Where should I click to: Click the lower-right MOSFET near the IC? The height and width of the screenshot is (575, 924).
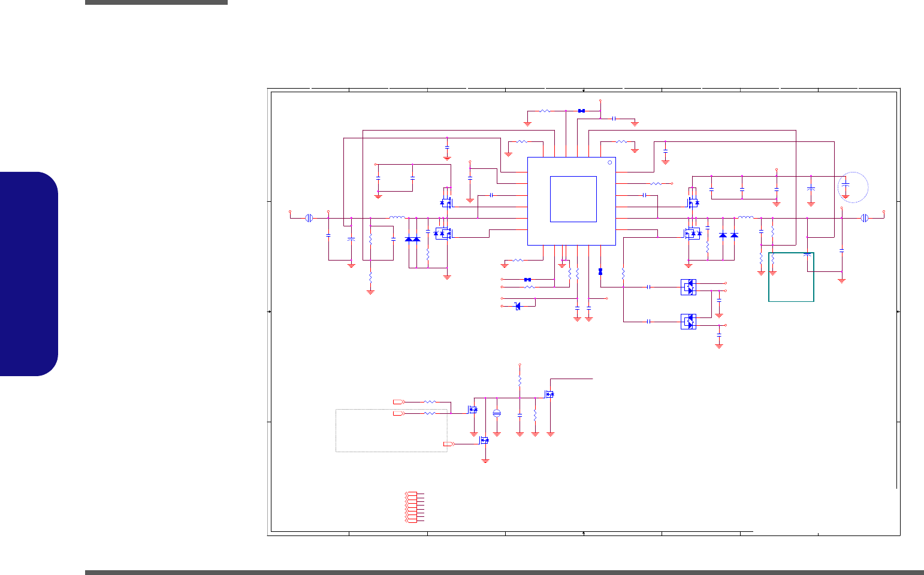(x=692, y=234)
